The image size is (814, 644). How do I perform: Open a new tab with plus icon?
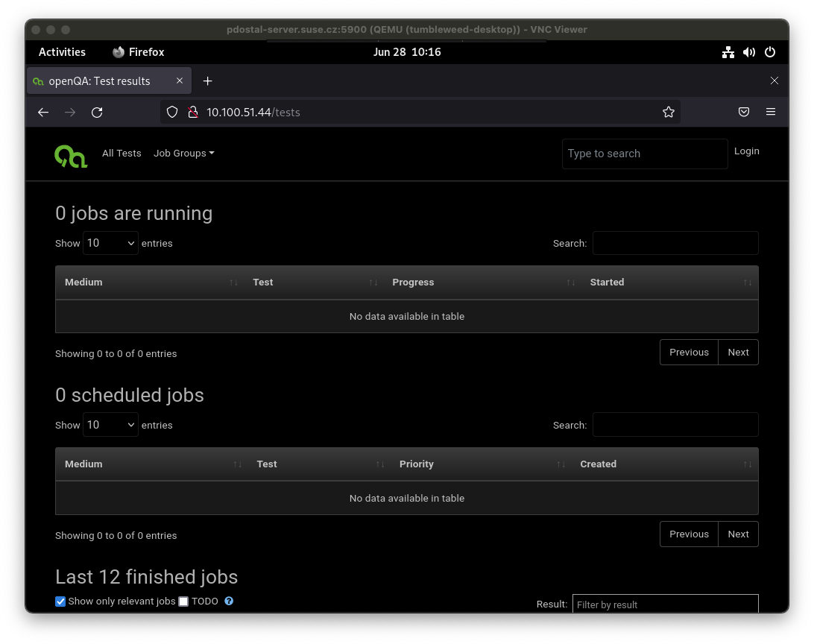208,81
